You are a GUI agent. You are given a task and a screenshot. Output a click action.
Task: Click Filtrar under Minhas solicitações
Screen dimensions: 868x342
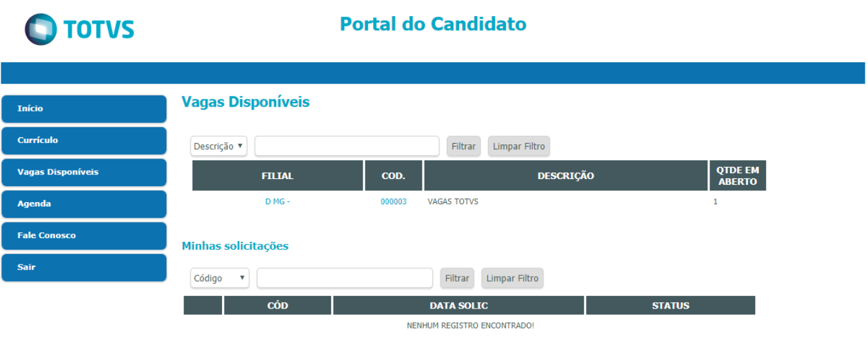point(457,278)
